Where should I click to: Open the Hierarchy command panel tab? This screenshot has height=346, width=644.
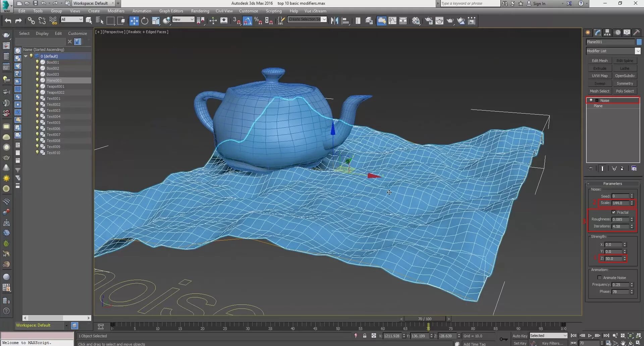pos(607,32)
